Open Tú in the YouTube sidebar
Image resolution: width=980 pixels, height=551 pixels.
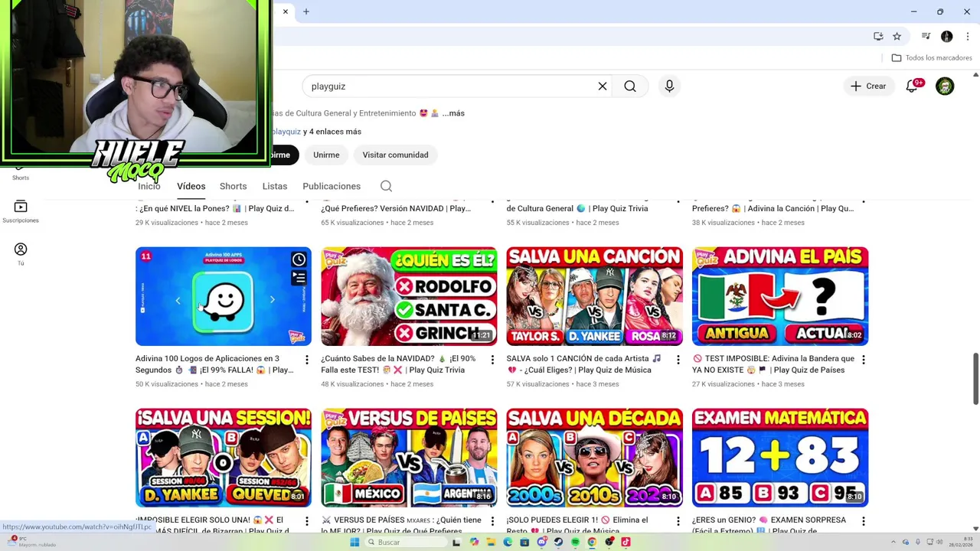(21, 254)
